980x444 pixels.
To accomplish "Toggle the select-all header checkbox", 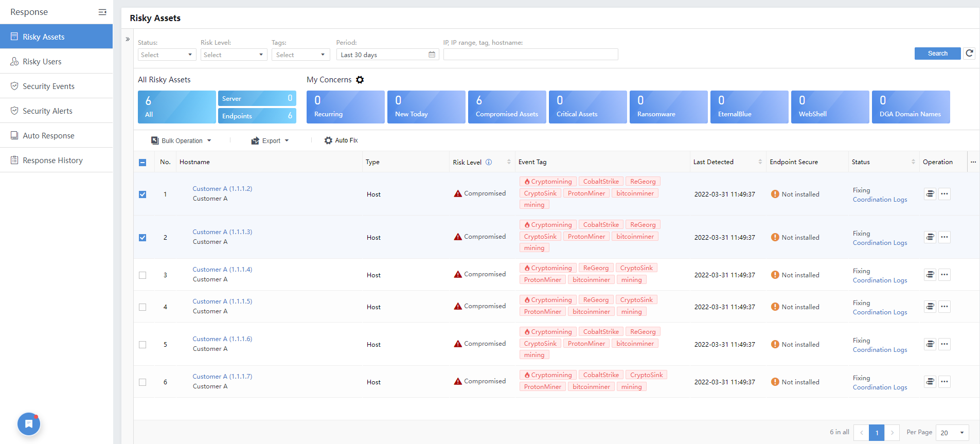I will tap(142, 163).
